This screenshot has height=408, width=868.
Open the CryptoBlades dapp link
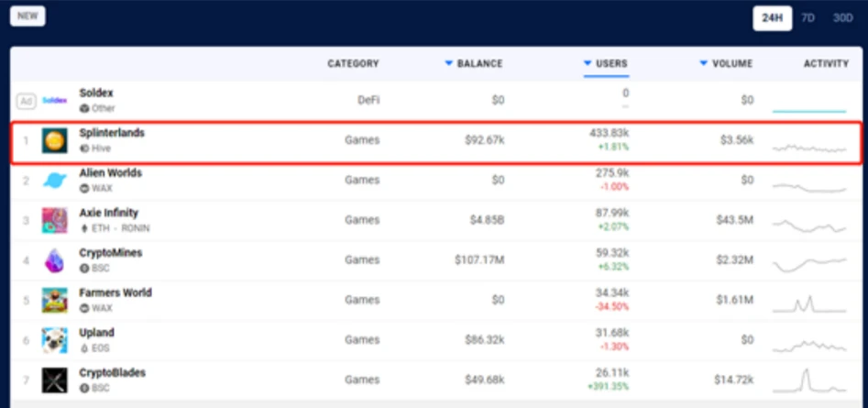pyautogui.click(x=113, y=372)
